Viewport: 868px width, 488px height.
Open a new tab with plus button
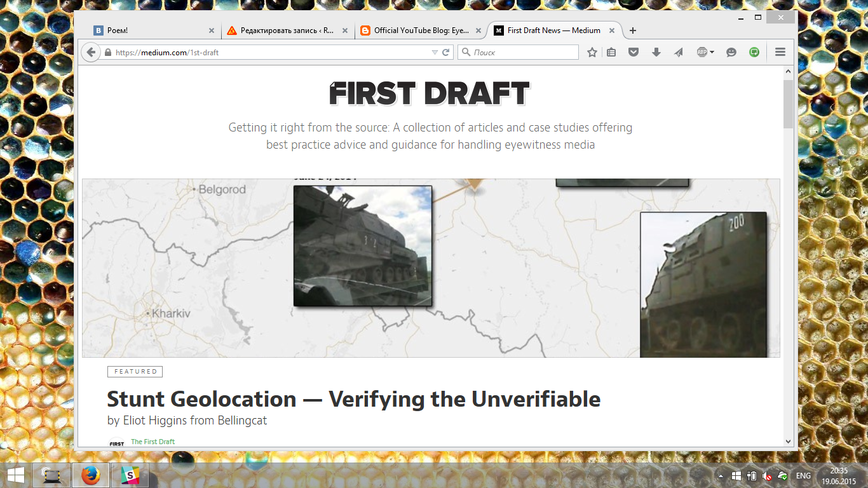[632, 30]
